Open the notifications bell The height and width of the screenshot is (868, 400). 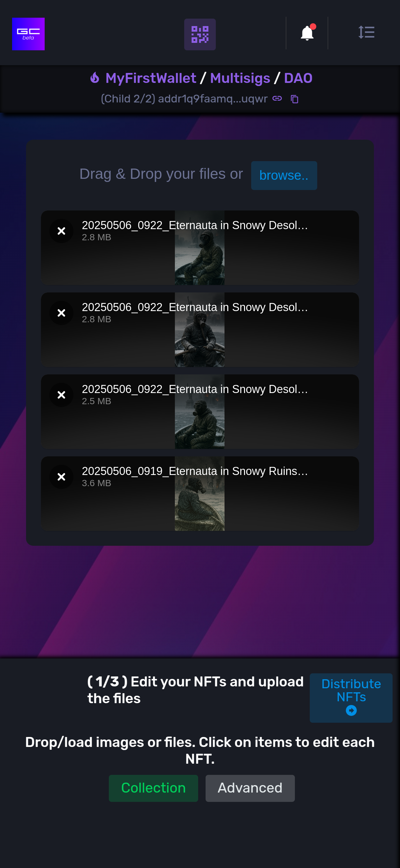tap(307, 33)
